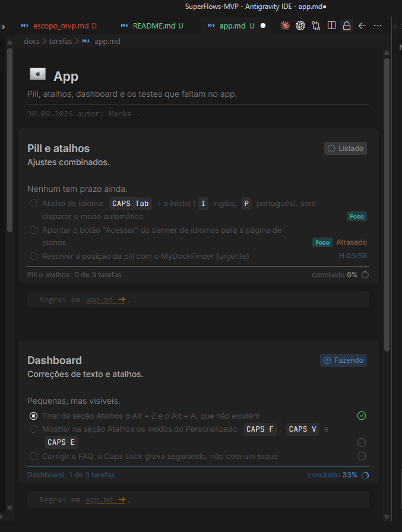This screenshot has width=402, height=532.
Task: Click the source control changes icon
Action: [316, 26]
